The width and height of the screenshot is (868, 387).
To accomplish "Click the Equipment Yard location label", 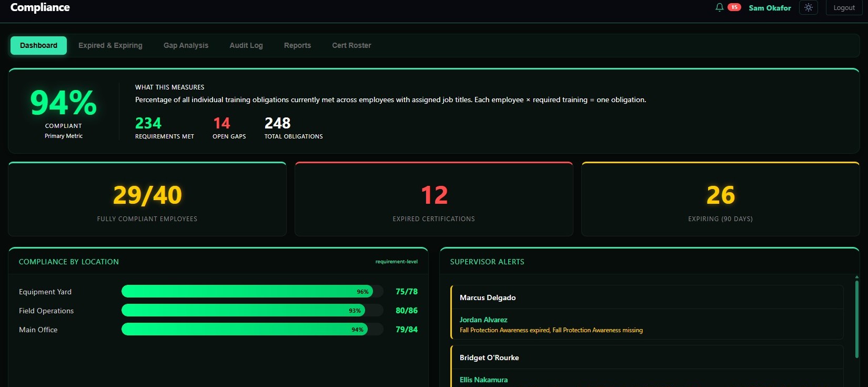I will pos(45,292).
